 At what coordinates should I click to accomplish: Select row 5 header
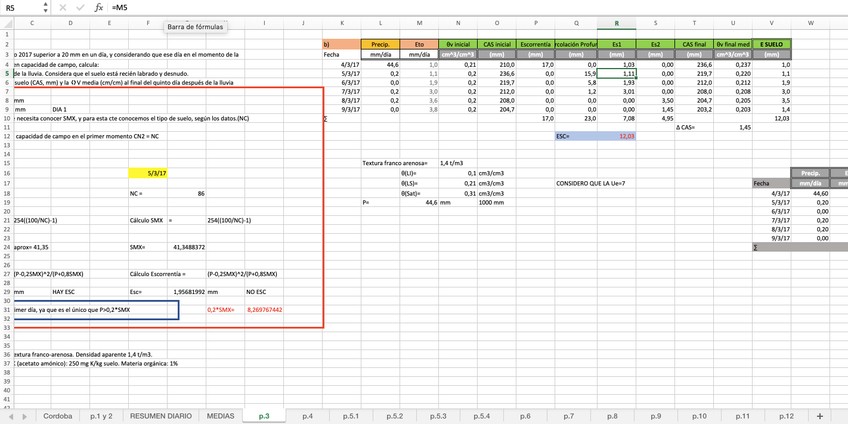[6, 73]
